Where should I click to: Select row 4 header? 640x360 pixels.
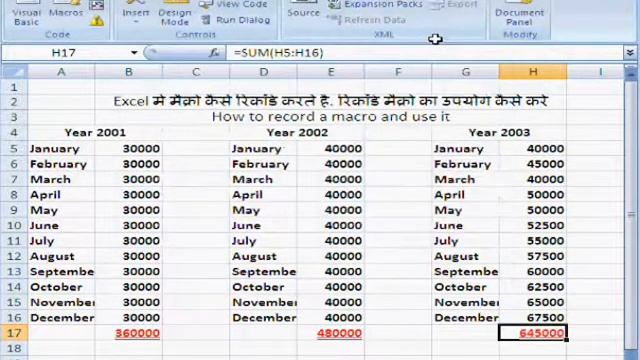(15, 133)
